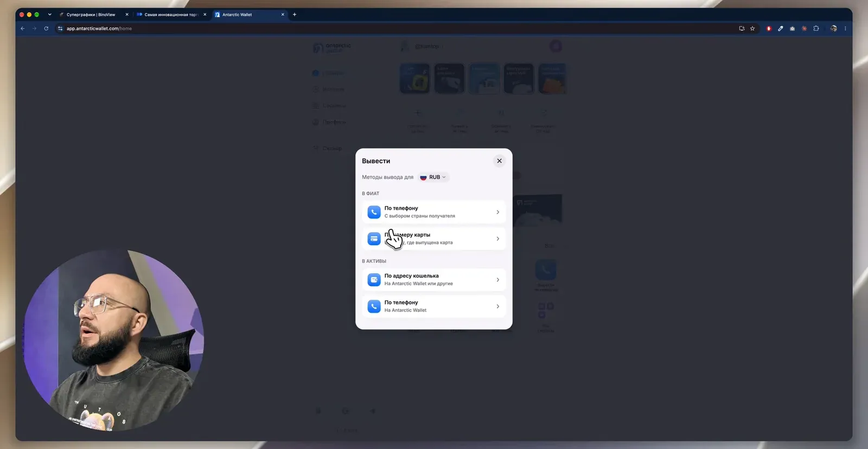The height and width of the screenshot is (449, 868).
Task: Click the install app icon in address bar
Action: pos(742,29)
